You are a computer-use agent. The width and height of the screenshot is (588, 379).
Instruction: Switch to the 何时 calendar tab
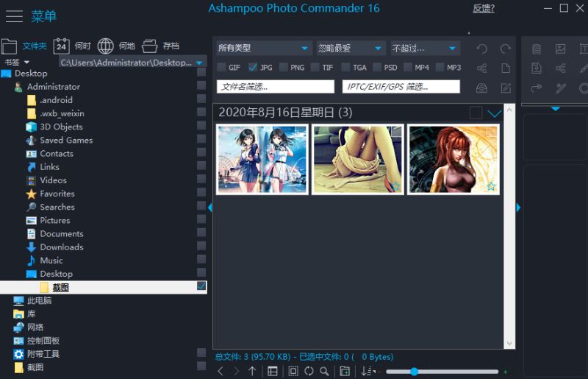click(72, 46)
